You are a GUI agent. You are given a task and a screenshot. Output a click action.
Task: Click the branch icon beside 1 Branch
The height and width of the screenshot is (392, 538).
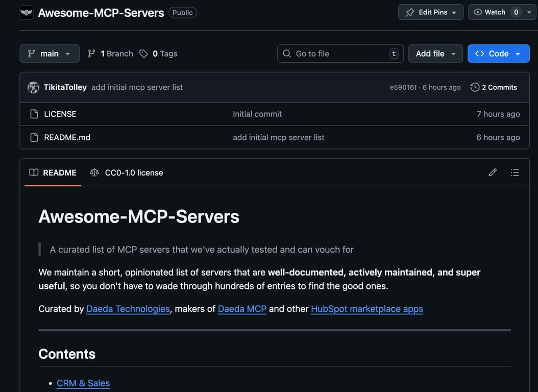[x=91, y=53]
